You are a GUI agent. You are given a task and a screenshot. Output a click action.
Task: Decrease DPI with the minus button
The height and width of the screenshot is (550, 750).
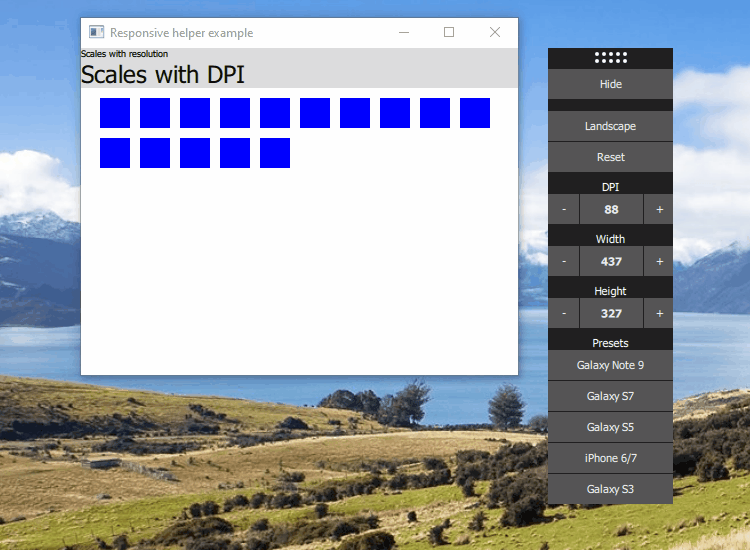pos(563,209)
